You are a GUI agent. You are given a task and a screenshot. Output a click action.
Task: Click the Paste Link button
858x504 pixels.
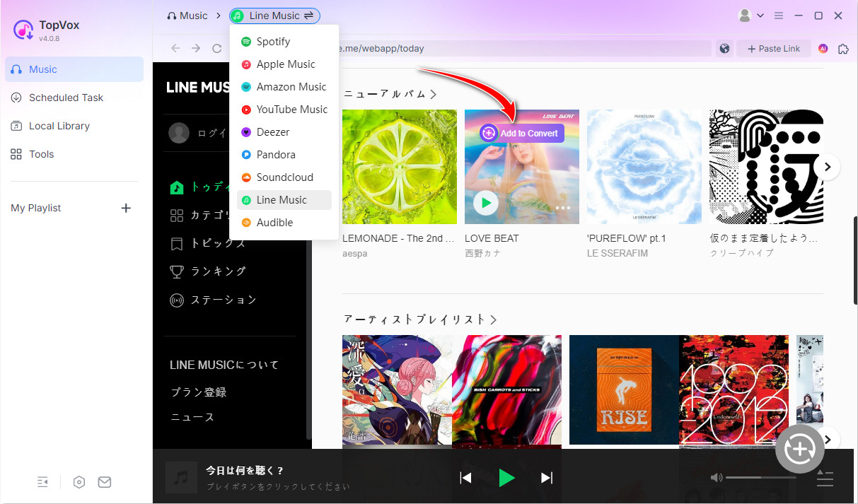[x=774, y=48]
